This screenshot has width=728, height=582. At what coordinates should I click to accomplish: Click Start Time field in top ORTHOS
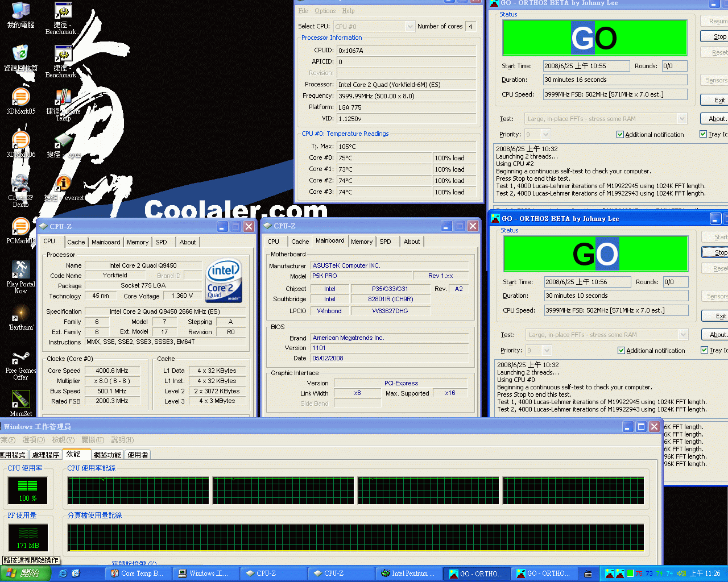[x=586, y=66]
